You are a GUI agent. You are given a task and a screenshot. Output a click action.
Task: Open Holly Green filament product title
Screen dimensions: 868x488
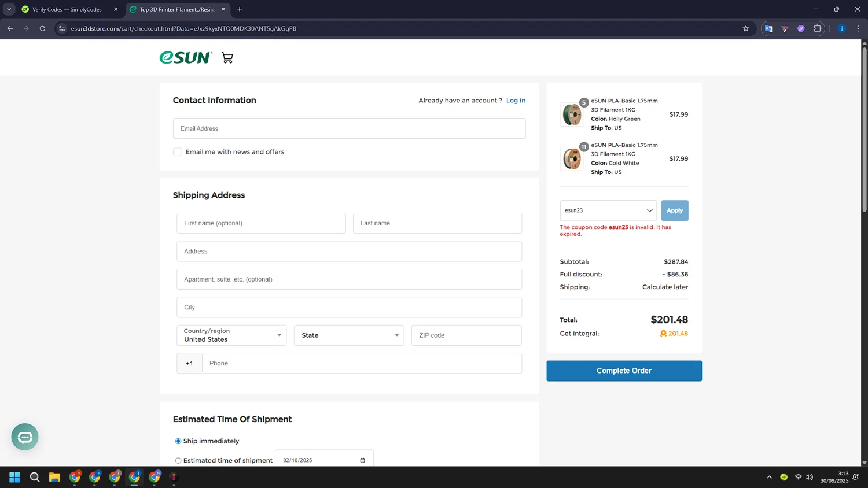coord(624,105)
